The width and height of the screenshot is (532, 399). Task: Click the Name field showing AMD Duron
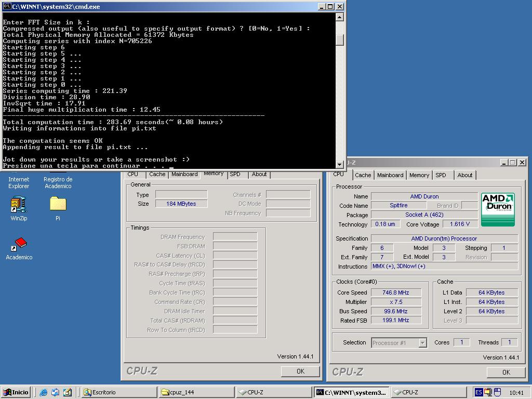tap(424, 196)
